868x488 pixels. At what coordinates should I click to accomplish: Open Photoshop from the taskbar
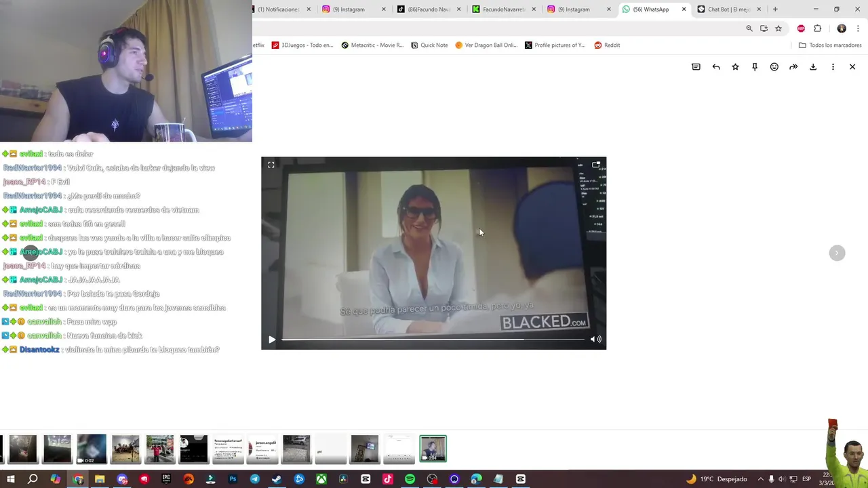tap(233, 479)
